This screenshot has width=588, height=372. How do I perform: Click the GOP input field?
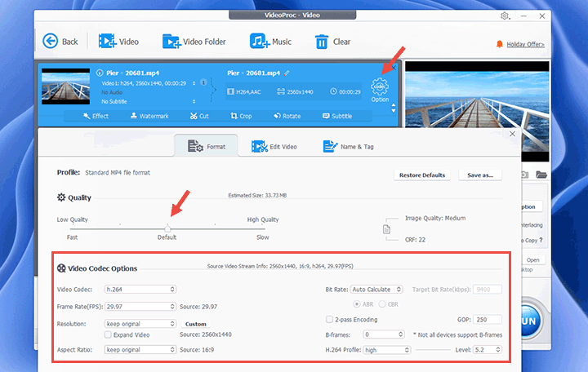[487, 320]
